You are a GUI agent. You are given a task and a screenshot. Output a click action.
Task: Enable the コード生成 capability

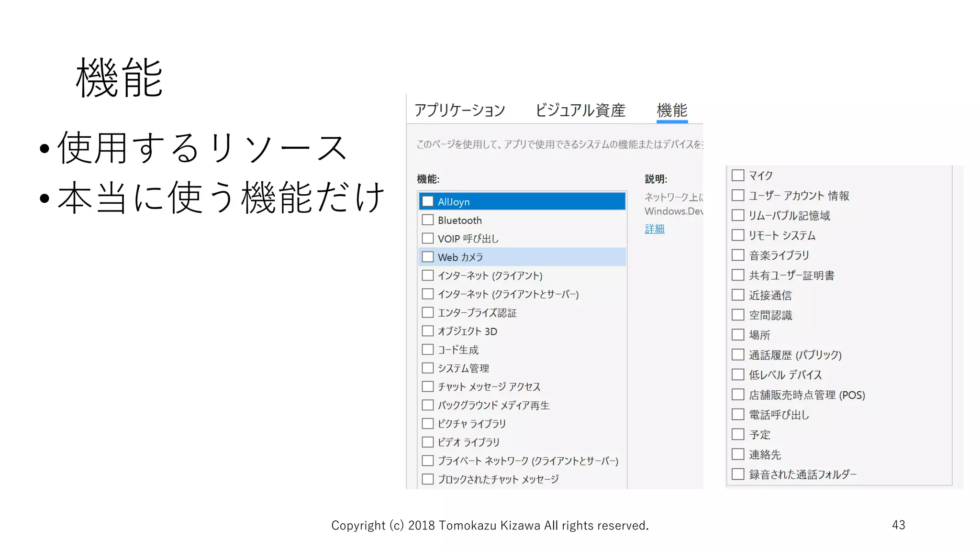pos(428,350)
